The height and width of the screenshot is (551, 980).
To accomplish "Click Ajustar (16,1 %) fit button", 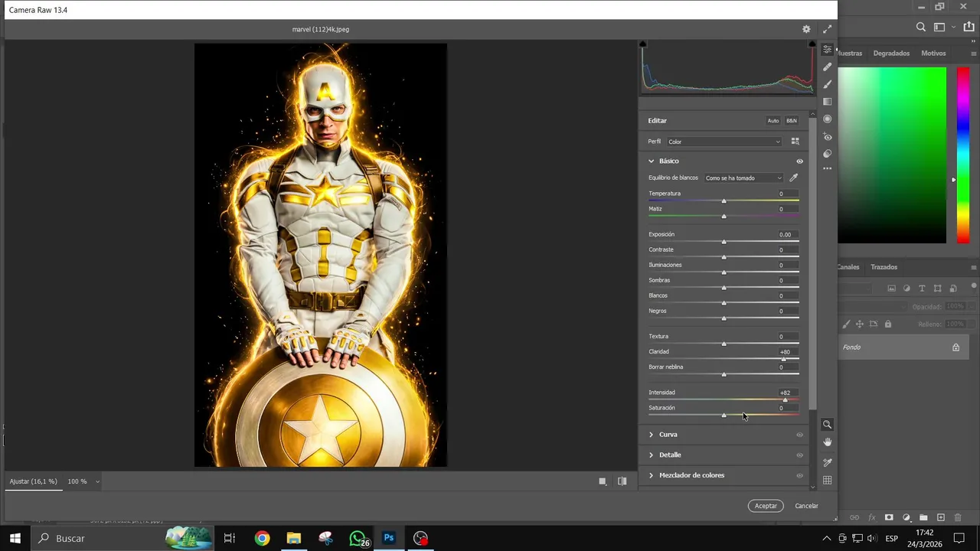I will (x=33, y=482).
